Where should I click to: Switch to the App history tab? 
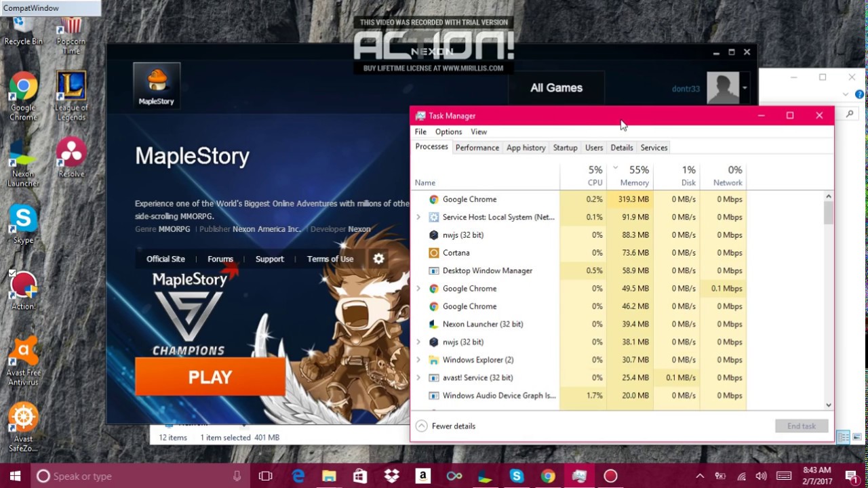pos(526,147)
